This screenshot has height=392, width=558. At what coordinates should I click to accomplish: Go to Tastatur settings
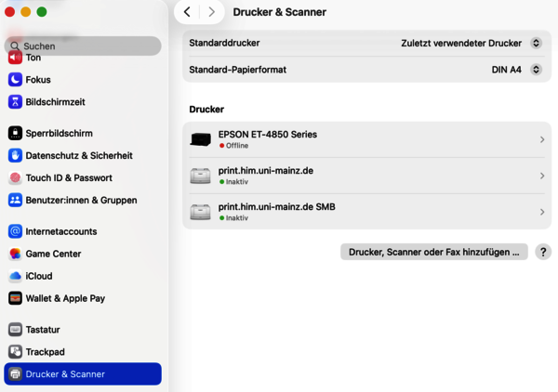click(x=44, y=330)
